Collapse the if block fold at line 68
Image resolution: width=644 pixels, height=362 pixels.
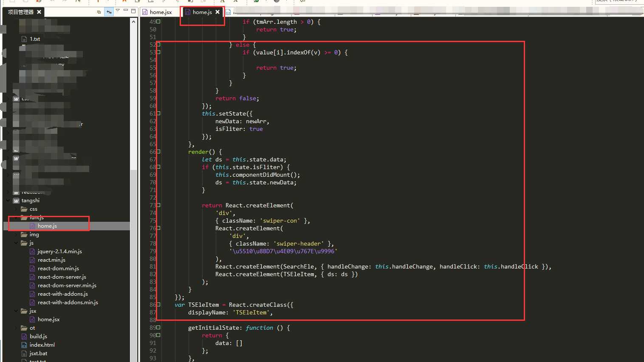158,167
